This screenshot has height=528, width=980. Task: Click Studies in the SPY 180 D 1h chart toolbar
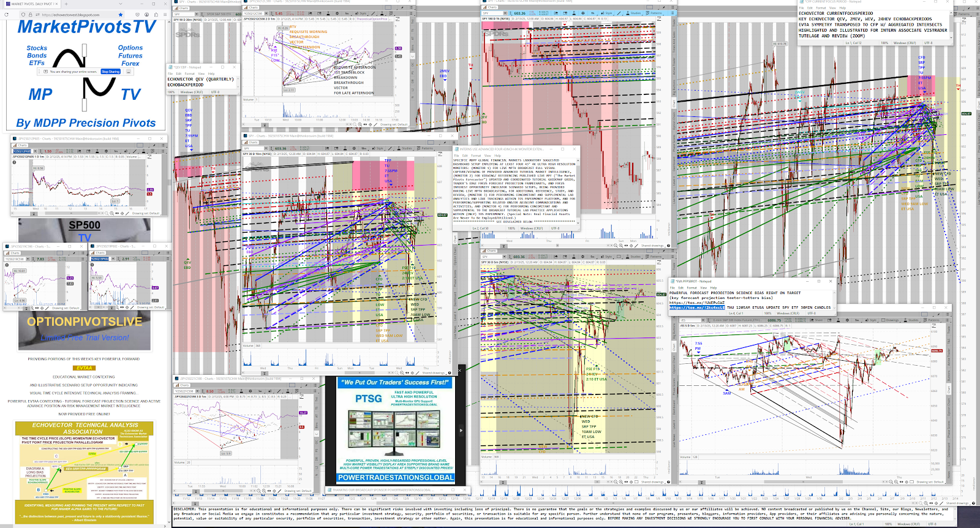[635, 13]
